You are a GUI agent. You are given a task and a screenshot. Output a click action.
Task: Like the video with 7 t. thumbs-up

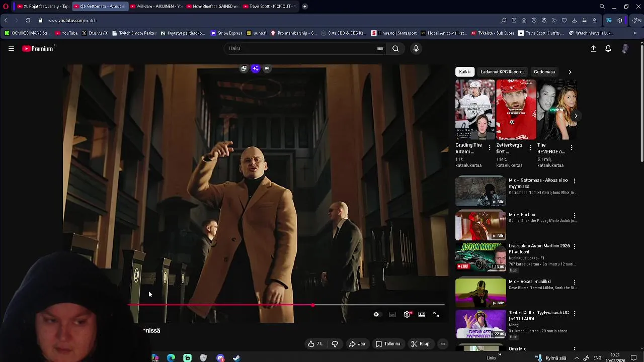[315, 344]
